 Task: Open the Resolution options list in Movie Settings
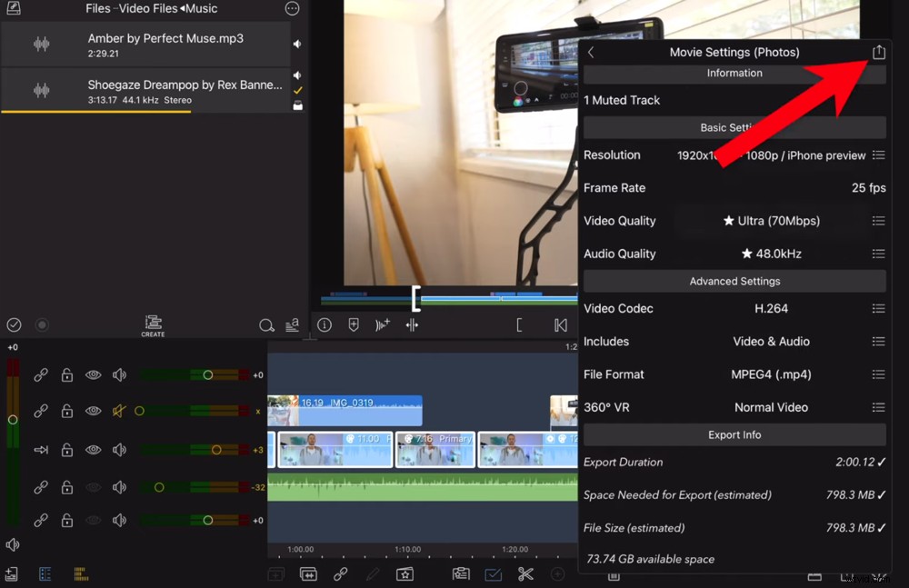click(x=879, y=155)
